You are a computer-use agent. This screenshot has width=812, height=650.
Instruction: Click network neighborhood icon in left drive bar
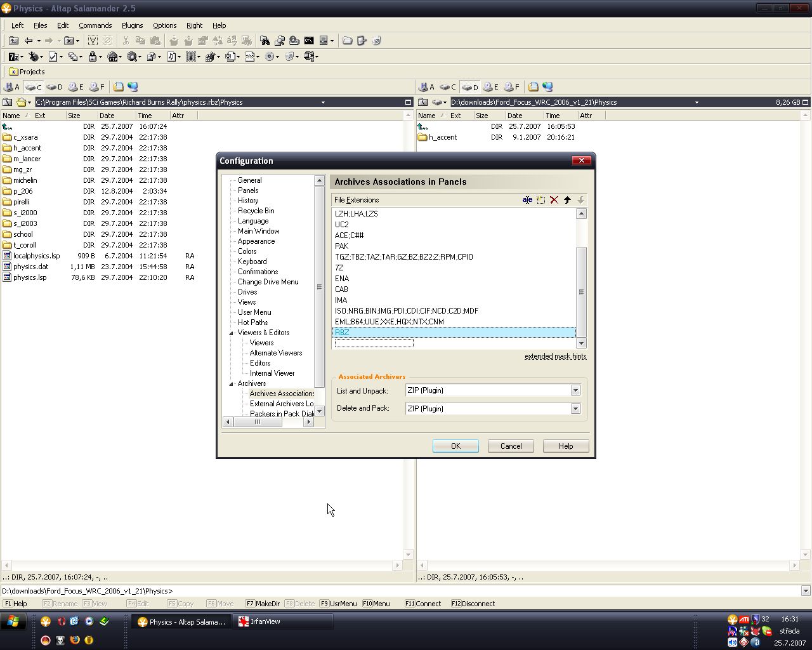[x=133, y=87]
